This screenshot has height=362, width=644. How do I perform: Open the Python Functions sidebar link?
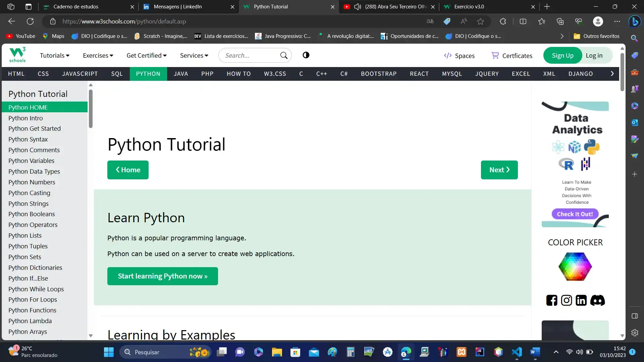point(32,310)
